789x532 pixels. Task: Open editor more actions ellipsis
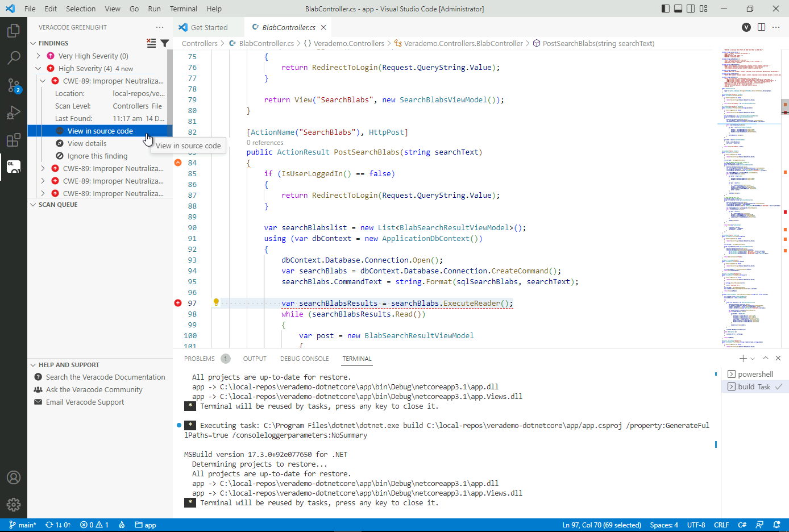(x=776, y=27)
